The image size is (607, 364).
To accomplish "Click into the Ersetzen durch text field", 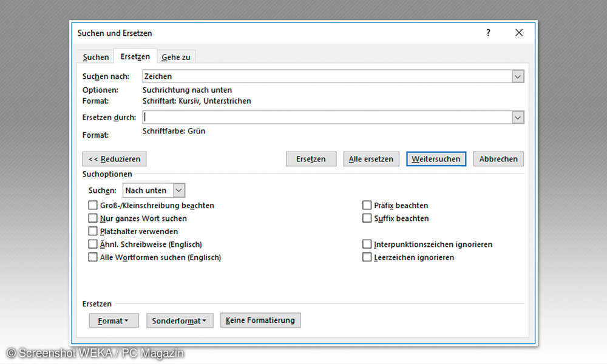I will click(327, 118).
